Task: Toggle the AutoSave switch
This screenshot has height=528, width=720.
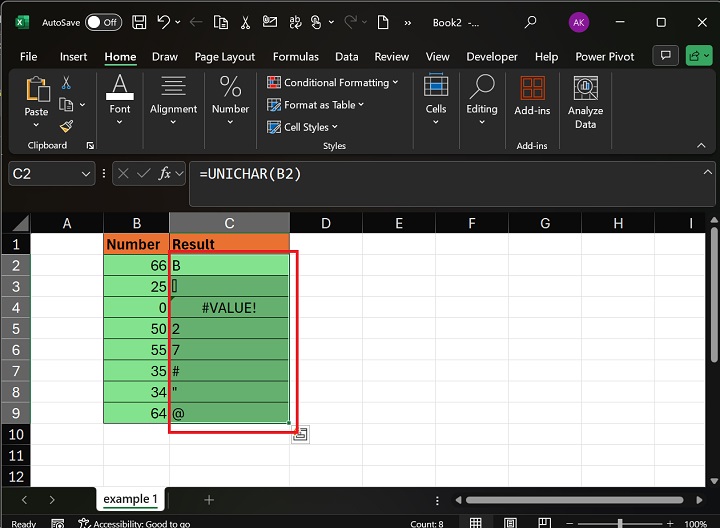Action: click(x=103, y=21)
